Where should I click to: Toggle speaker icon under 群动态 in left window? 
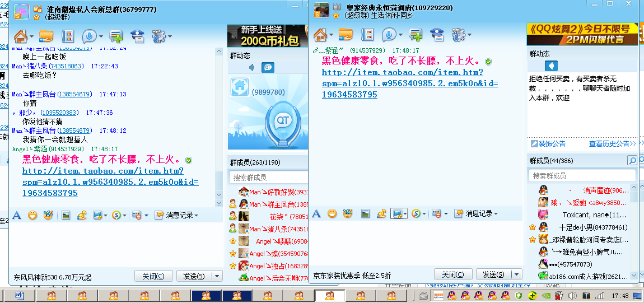tap(252, 67)
